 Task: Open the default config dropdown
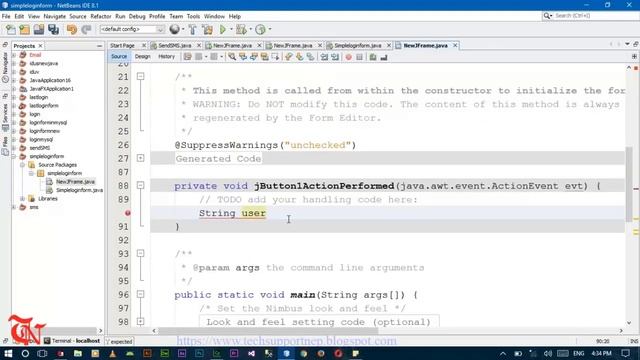(x=132, y=29)
